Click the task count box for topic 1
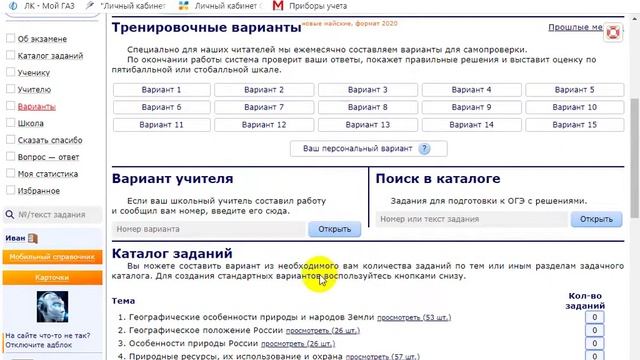 pyautogui.click(x=594, y=317)
